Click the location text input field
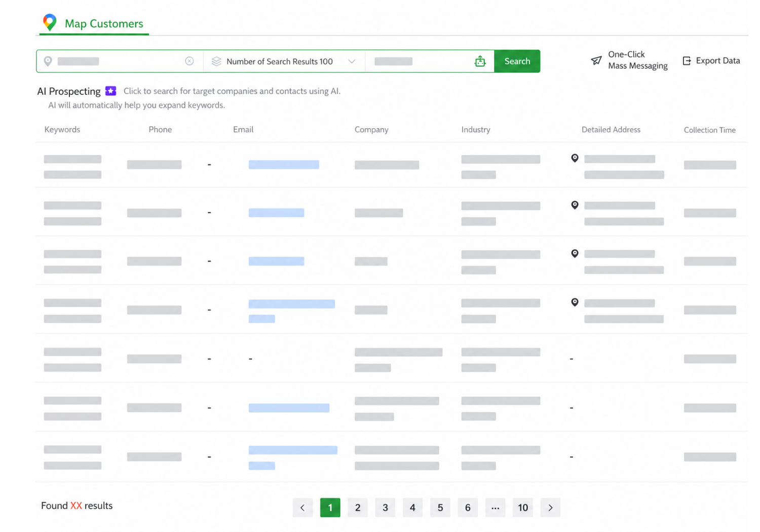Image resolution: width=760 pixels, height=532 pixels. [119, 61]
